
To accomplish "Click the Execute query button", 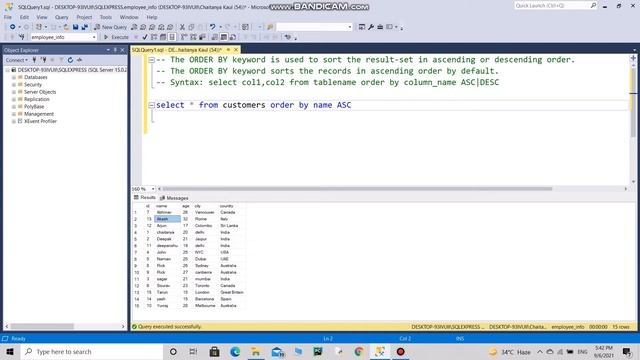I will tap(116, 37).
